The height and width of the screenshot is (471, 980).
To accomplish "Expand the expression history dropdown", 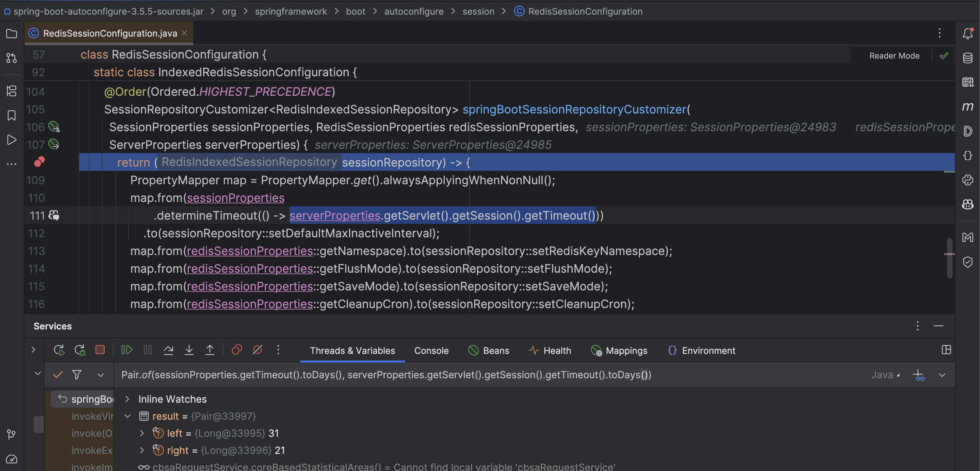I will pos(942,375).
